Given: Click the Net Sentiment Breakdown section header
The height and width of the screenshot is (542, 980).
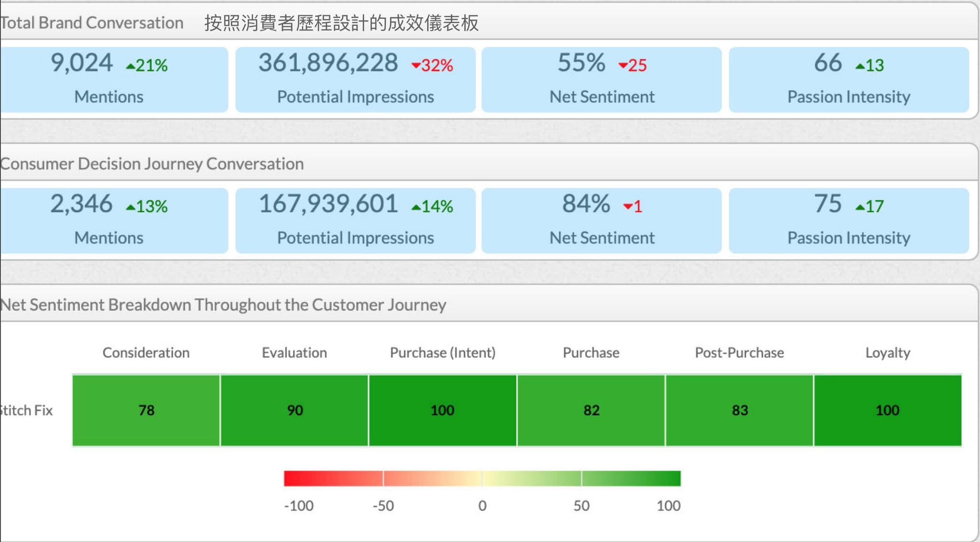Looking at the screenshot, I should coord(223,305).
